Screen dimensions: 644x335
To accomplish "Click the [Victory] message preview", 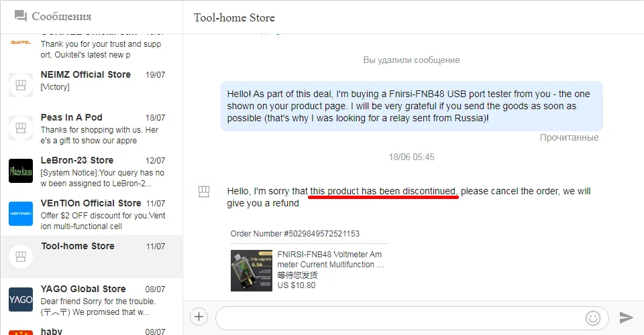I will point(55,87).
